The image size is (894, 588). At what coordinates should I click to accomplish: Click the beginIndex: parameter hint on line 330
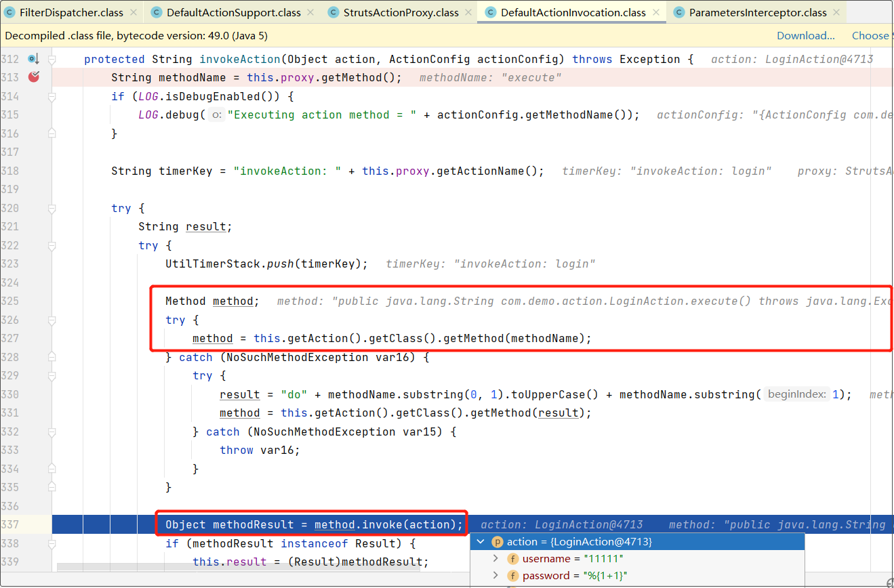click(x=797, y=394)
